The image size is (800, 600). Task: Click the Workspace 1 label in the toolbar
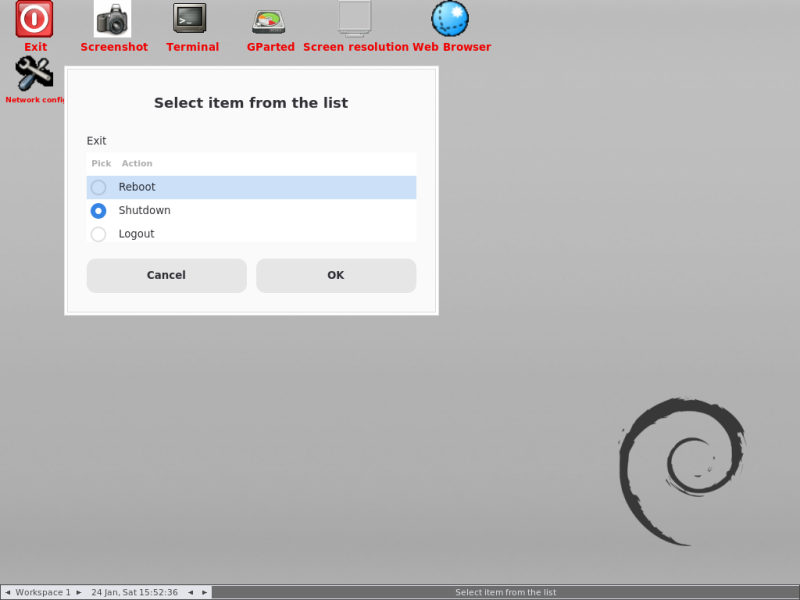click(43, 592)
